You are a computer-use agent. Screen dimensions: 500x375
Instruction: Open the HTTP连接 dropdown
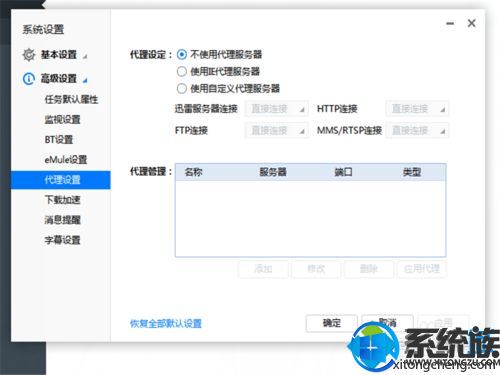(x=417, y=109)
